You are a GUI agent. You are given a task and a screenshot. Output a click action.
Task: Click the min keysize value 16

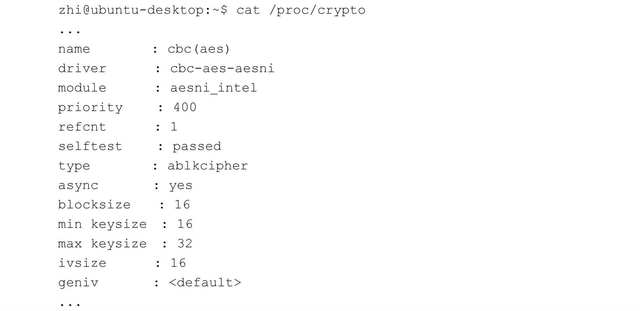185,224
